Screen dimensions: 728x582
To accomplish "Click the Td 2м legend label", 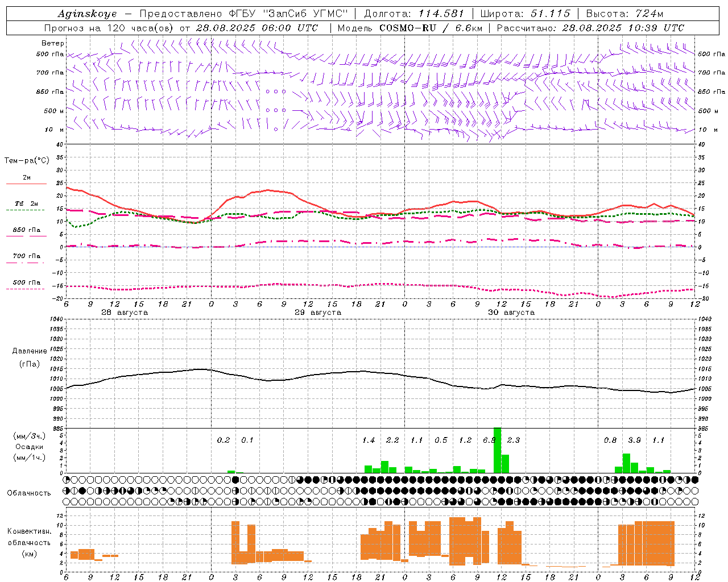I will point(27,203).
